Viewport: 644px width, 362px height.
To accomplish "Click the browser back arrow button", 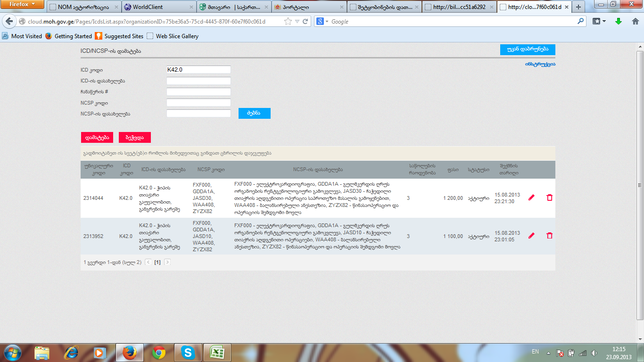I will 9,22.
